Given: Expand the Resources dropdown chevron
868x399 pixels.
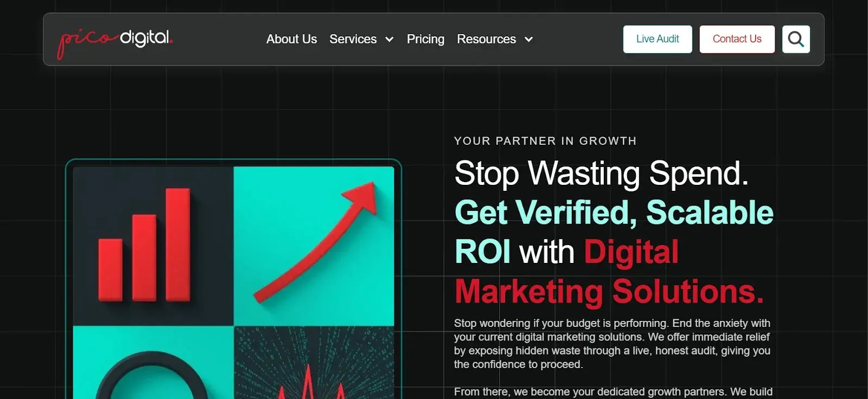Looking at the screenshot, I should pyautogui.click(x=528, y=40).
